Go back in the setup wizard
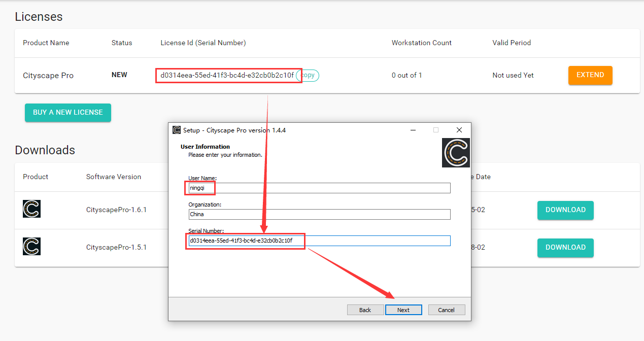This screenshot has height=341, width=644. tap(365, 310)
